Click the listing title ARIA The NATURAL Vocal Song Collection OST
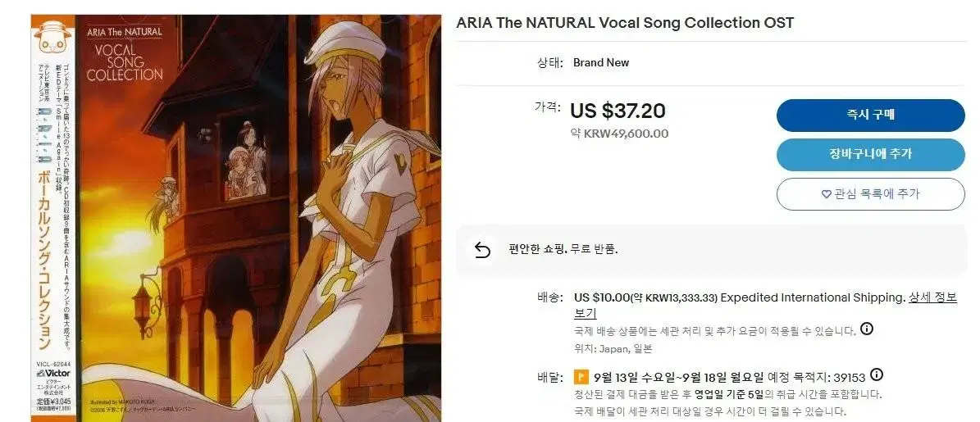Image resolution: width=980 pixels, height=422 pixels. point(625,23)
